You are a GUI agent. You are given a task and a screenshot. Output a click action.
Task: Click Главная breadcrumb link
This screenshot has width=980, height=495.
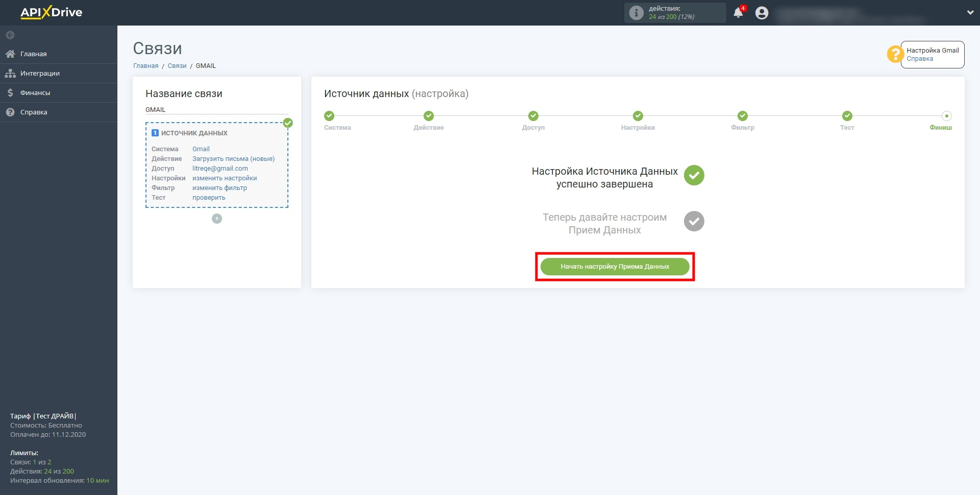point(146,66)
